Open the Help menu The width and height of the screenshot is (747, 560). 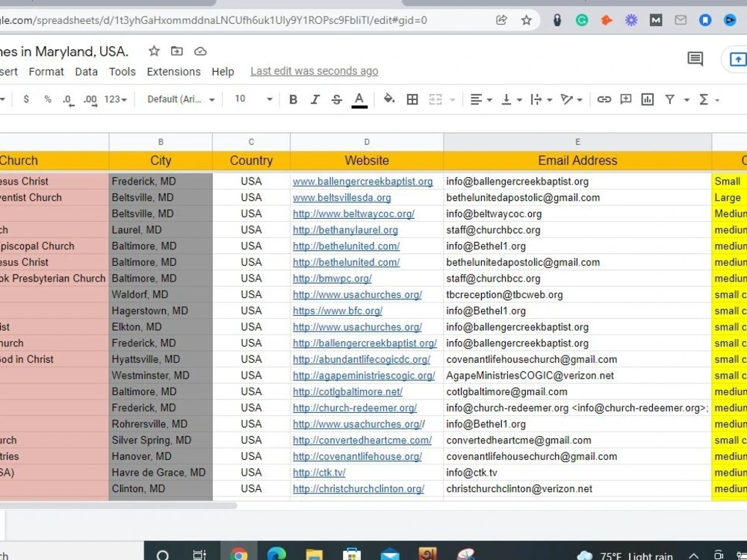tap(223, 72)
